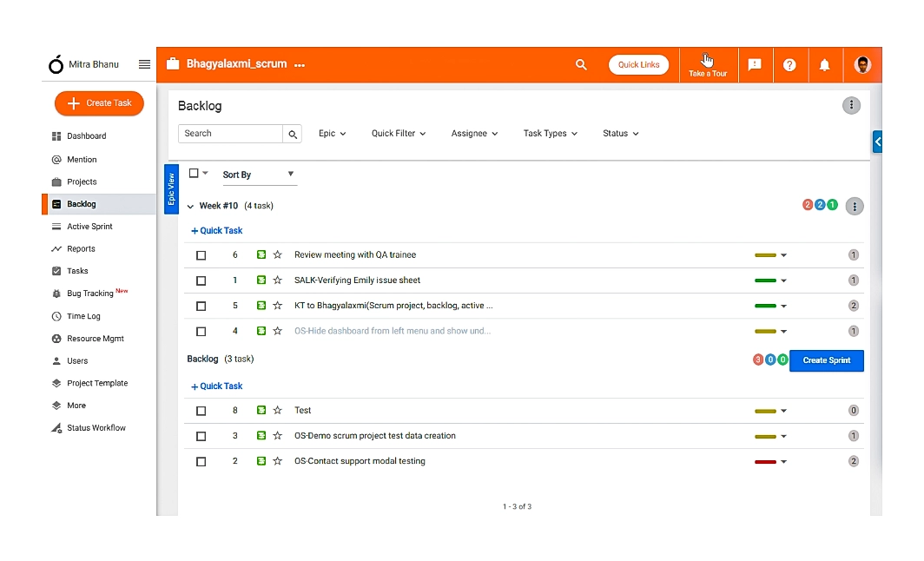Switch to the Backlog sidebar section

[x=82, y=203]
